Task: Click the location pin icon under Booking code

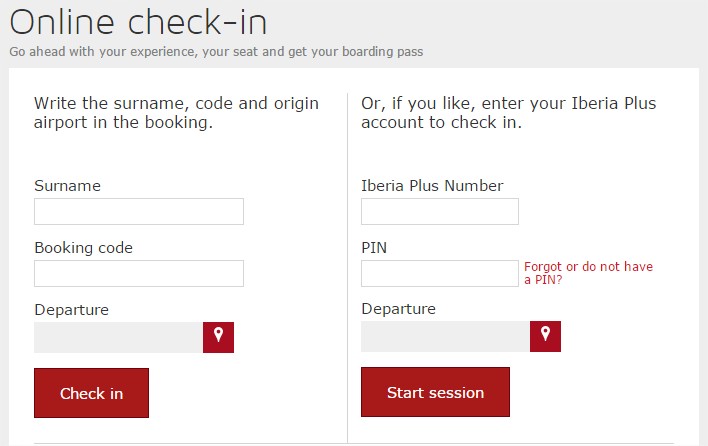Action: (218, 337)
